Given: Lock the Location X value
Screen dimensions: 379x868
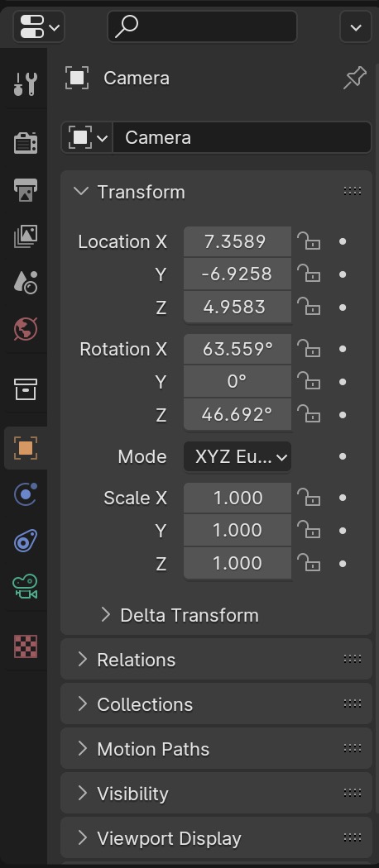Looking at the screenshot, I should pyautogui.click(x=309, y=241).
